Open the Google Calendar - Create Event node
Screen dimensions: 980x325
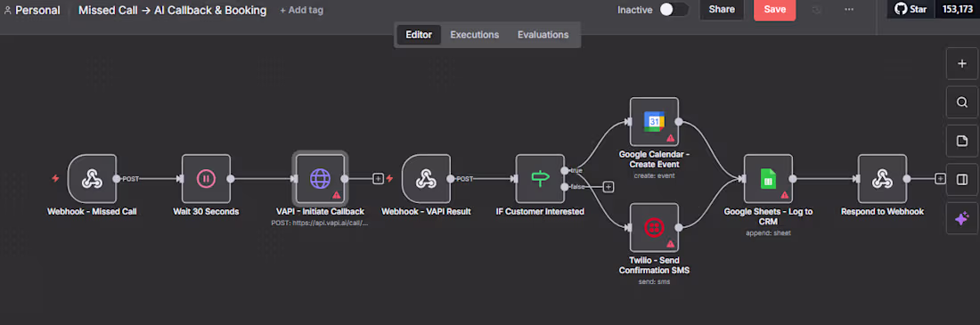point(655,122)
